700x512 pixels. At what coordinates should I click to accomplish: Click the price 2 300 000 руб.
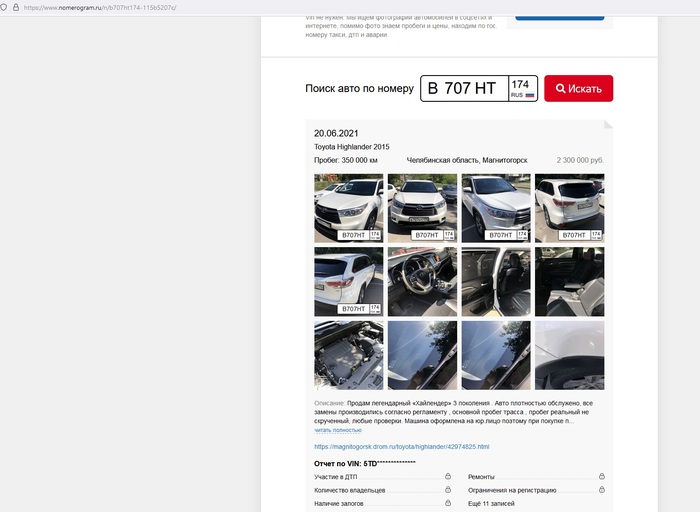pyautogui.click(x=580, y=160)
